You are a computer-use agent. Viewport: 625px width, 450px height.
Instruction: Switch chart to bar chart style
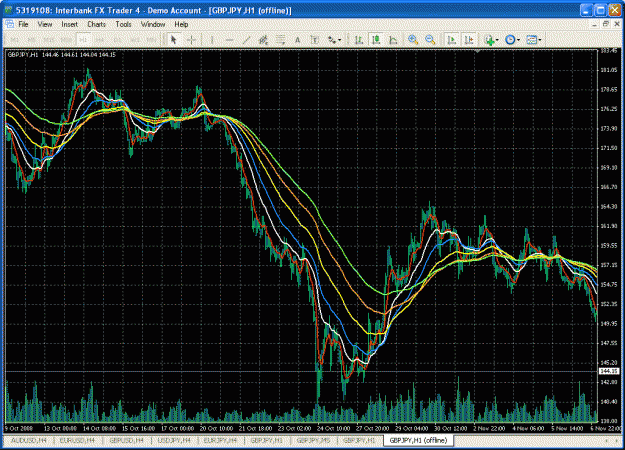click(359, 40)
